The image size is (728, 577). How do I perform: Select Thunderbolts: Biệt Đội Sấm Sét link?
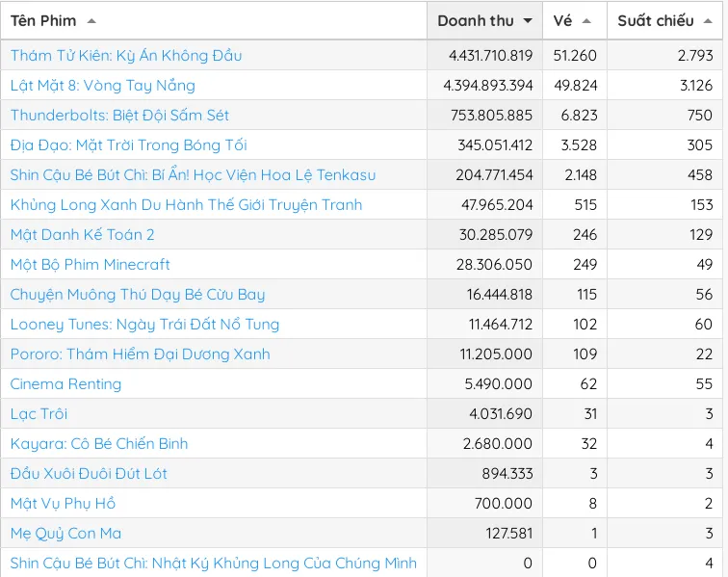click(119, 116)
